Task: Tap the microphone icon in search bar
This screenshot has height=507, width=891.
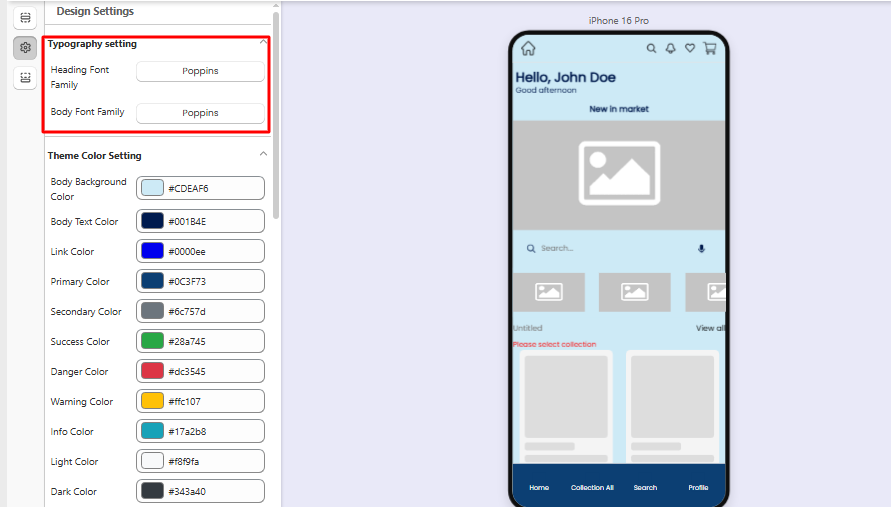Action: pyautogui.click(x=701, y=248)
